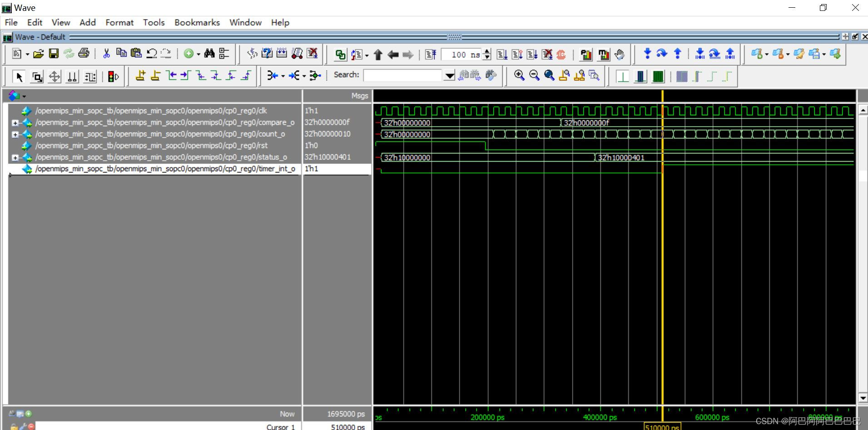Image resolution: width=868 pixels, height=430 pixels.
Task: Click the Search input field
Action: click(x=403, y=75)
